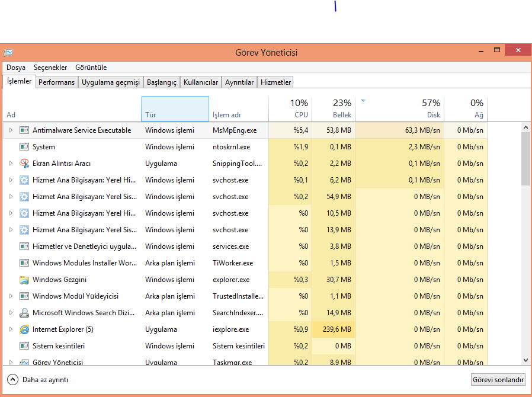Click the gear icon of svchost using 6,2 MB

pos(24,180)
